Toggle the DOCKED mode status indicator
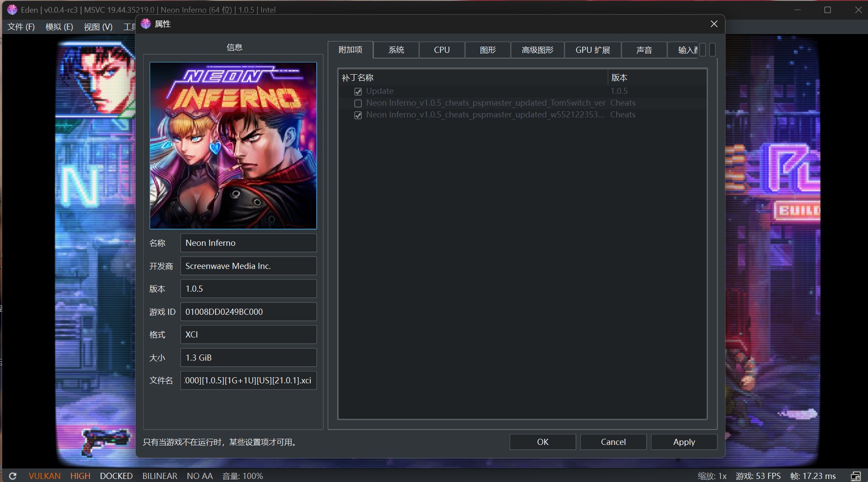Viewport: 868px width, 482px height. point(116,476)
